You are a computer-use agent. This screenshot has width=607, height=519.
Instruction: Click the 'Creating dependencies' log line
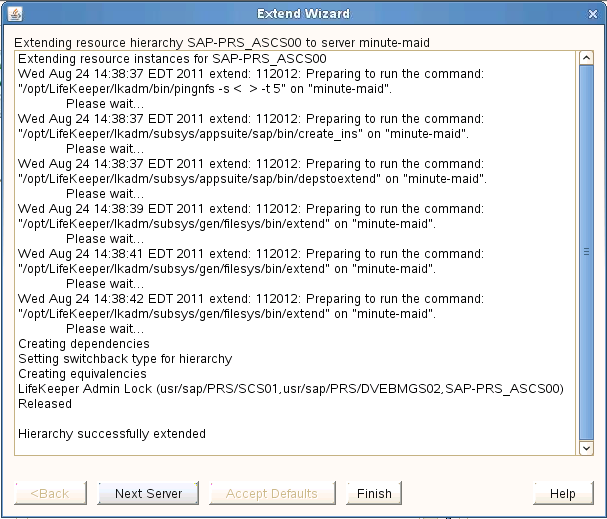point(82,344)
